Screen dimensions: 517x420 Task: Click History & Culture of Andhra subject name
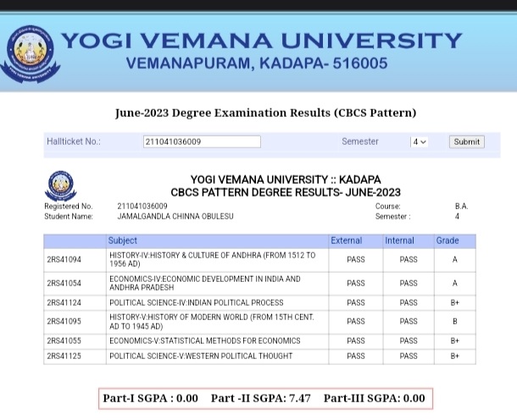click(213, 260)
